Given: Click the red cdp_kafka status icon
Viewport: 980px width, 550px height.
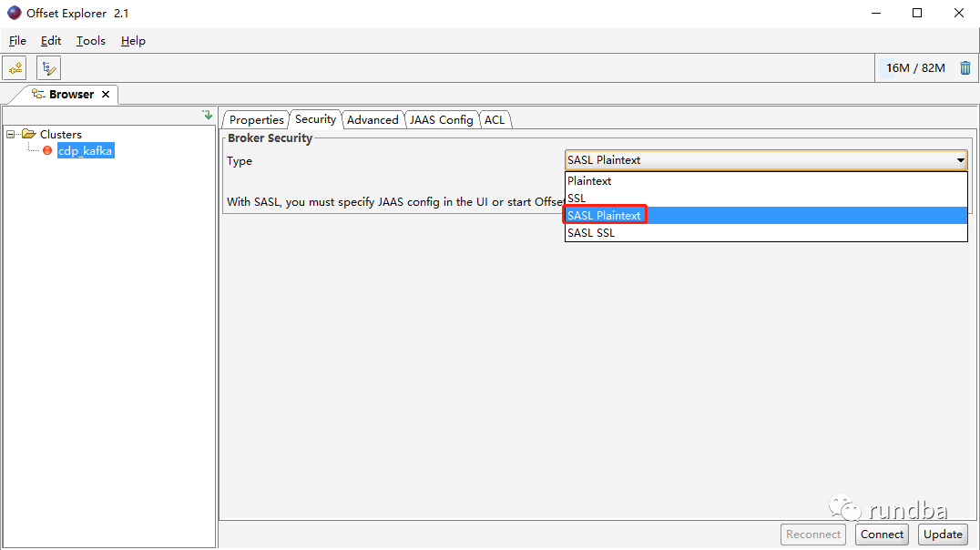Looking at the screenshot, I should pos(46,150).
